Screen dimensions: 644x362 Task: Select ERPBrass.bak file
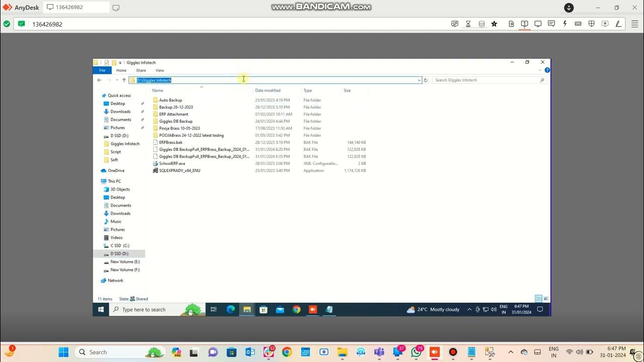coord(171,142)
